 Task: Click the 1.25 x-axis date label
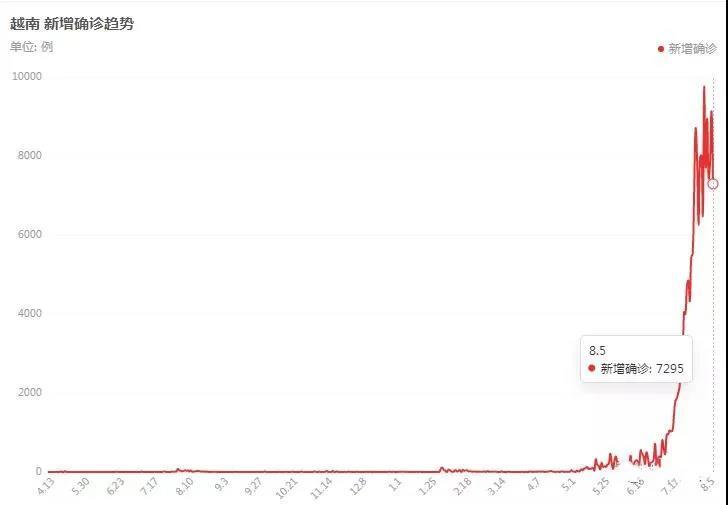tap(429, 488)
